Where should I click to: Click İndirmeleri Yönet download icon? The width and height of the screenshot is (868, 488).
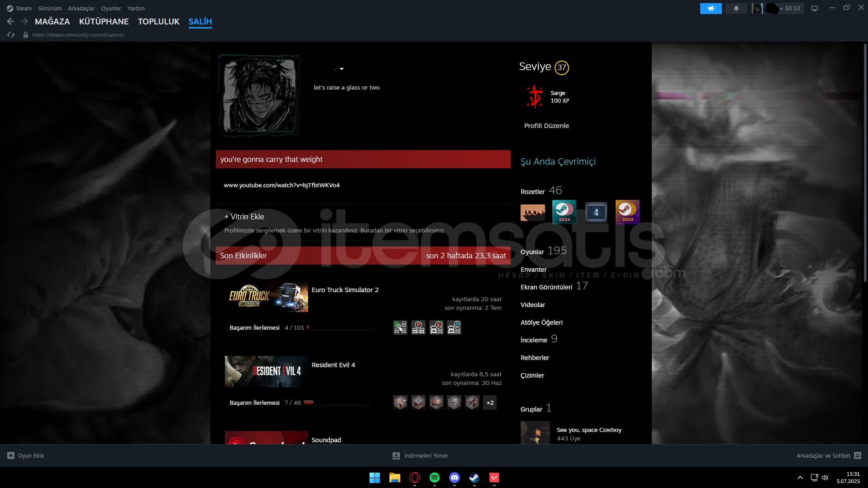(396, 455)
